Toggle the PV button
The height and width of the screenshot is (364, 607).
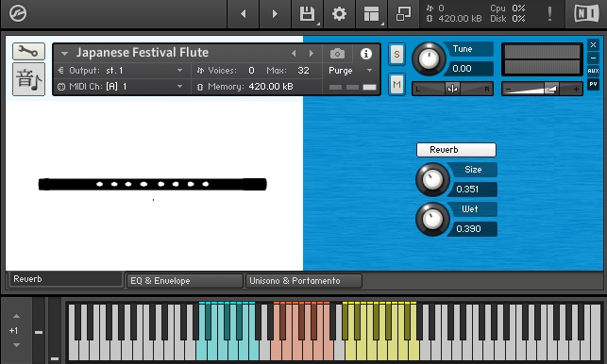593,84
